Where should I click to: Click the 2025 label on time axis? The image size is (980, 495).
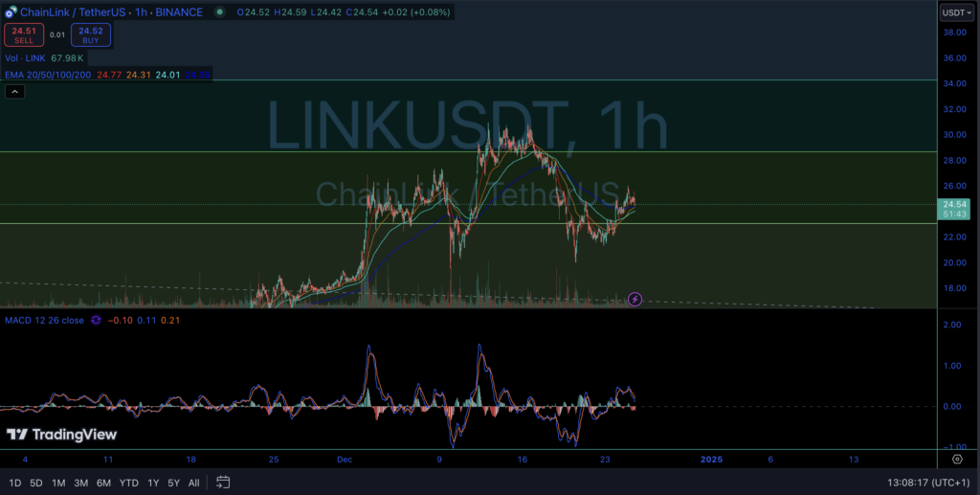click(711, 460)
